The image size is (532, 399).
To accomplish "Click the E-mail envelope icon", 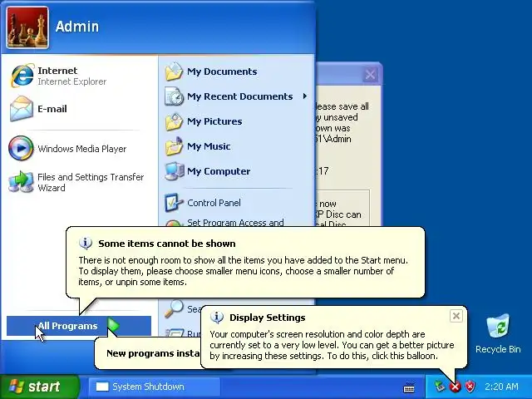I will [21, 109].
